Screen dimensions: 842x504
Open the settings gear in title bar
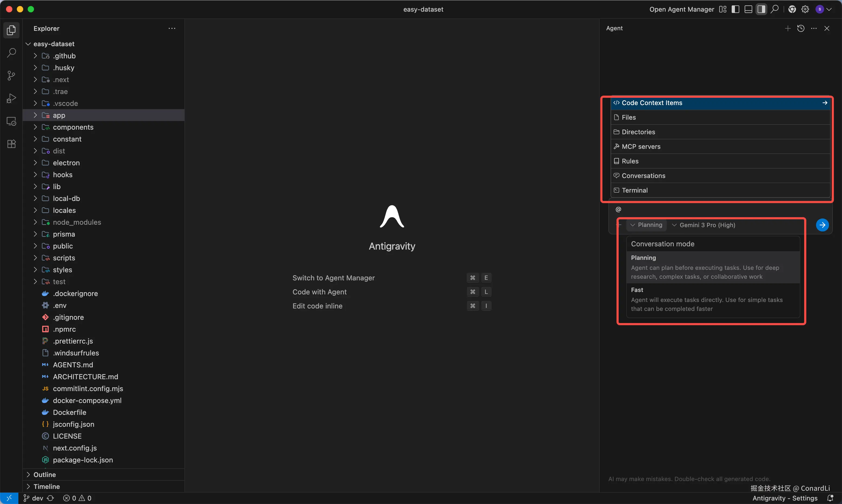point(805,9)
